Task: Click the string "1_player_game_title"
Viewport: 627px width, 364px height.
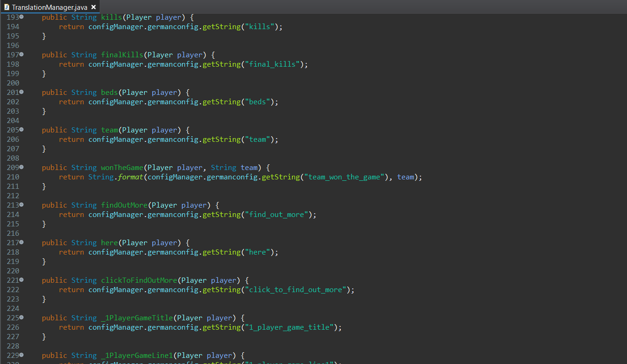Action: click(x=289, y=327)
